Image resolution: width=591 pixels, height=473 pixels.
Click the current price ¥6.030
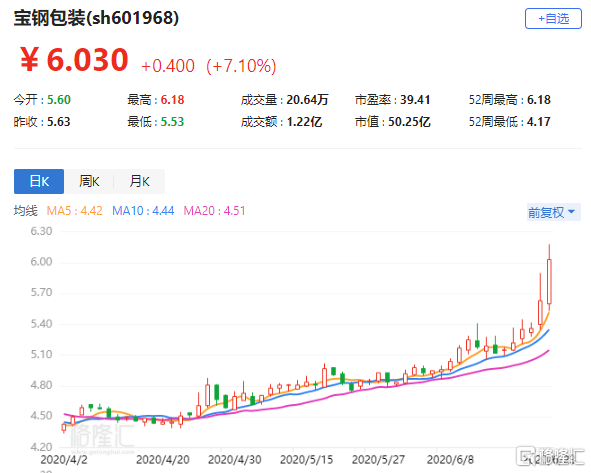point(74,60)
